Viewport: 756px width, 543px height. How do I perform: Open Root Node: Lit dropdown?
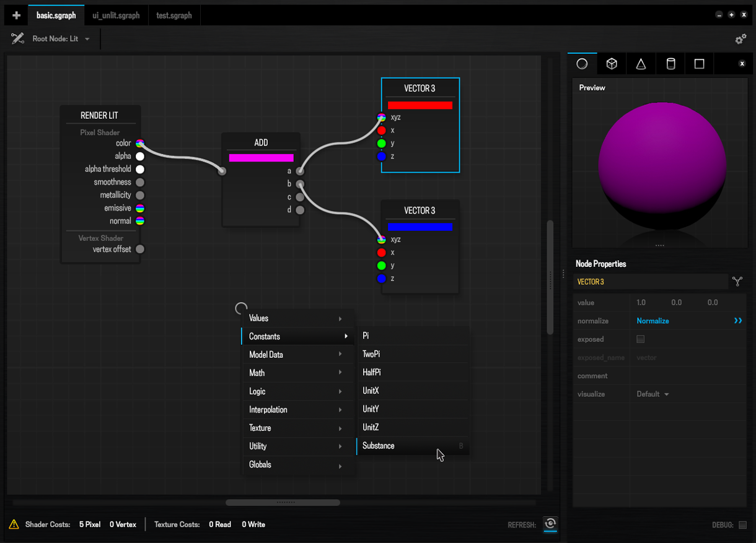tap(61, 39)
